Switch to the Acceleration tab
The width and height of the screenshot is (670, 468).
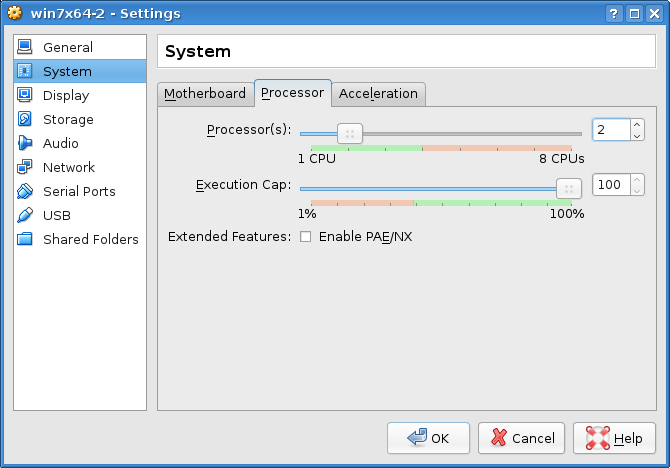tap(378, 93)
